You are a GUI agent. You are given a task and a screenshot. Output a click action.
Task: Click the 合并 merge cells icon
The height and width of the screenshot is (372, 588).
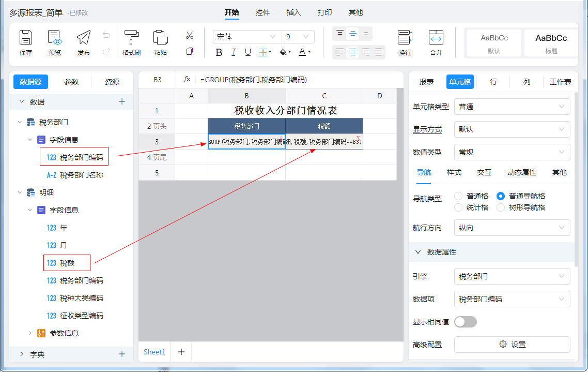point(436,38)
